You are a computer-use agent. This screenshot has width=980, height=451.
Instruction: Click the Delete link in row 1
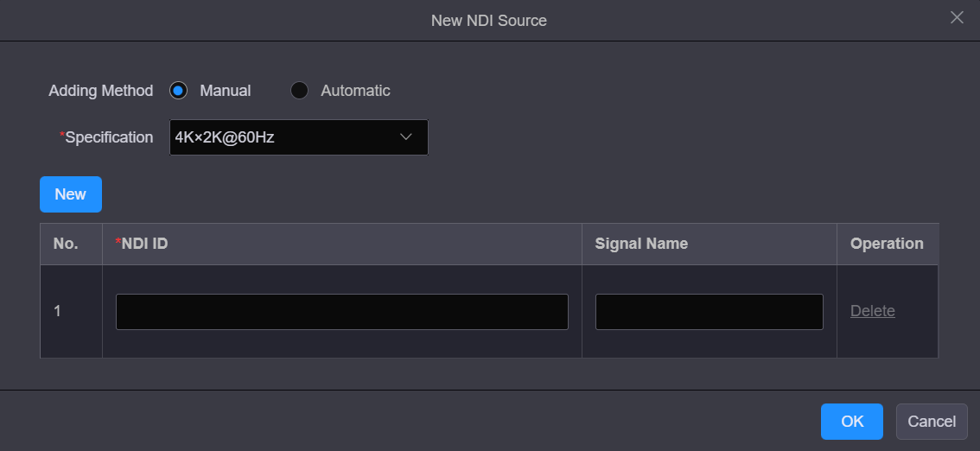(x=873, y=311)
